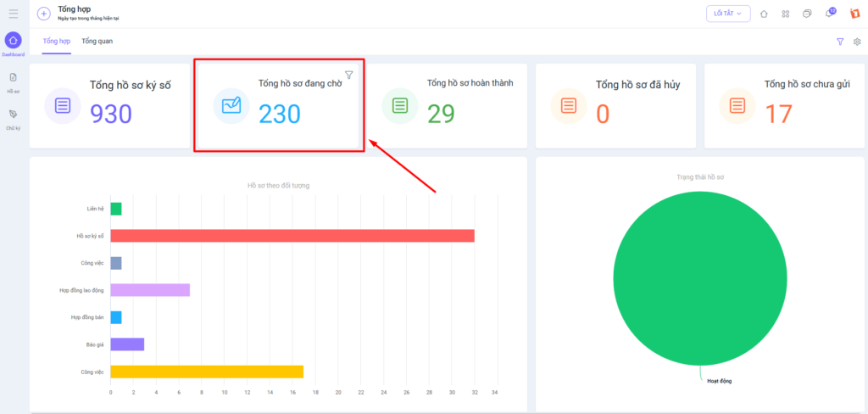Open Dashboard from the left sidebar

[14, 44]
